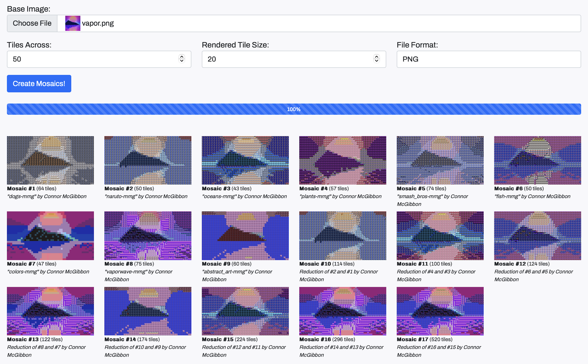Open Mosaic #6 fish-mmg thumbnail
The image size is (588, 364).
(x=537, y=160)
